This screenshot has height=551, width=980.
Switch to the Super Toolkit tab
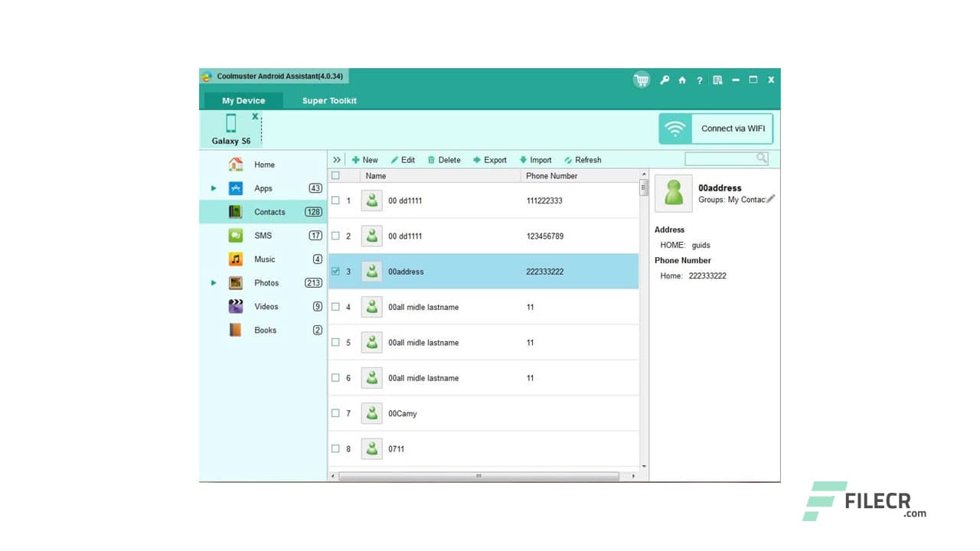pos(328,100)
